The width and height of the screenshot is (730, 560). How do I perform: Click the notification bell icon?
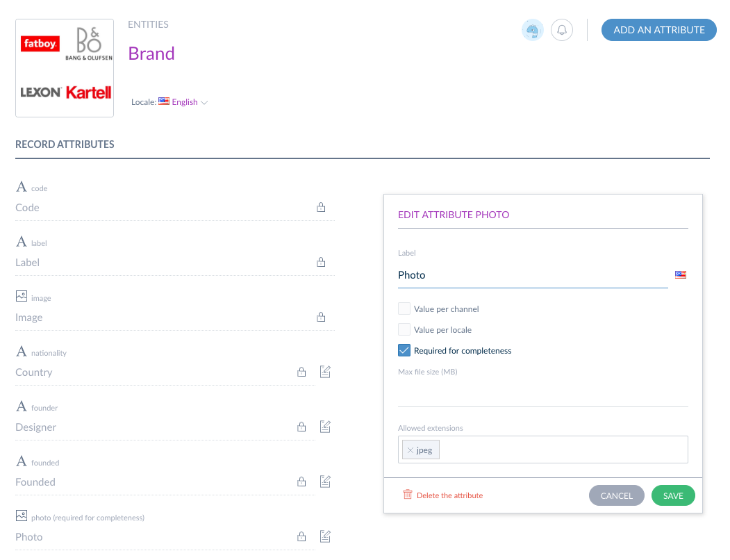pos(562,30)
